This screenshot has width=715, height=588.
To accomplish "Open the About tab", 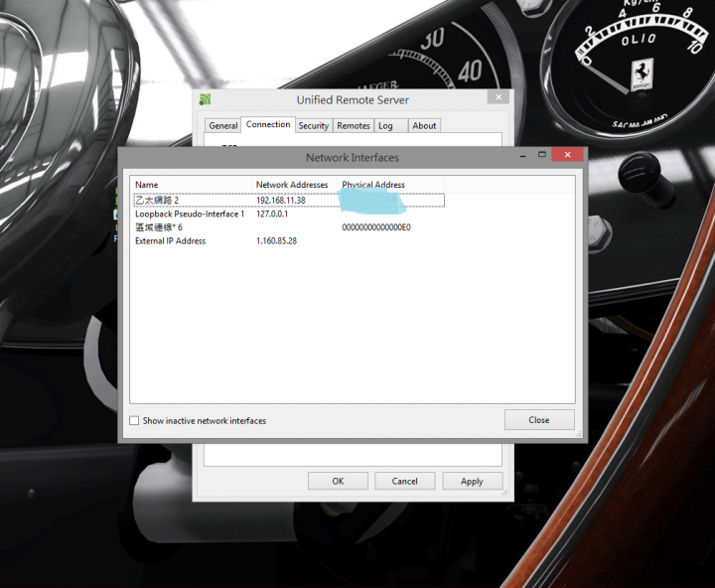I will (424, 125).
